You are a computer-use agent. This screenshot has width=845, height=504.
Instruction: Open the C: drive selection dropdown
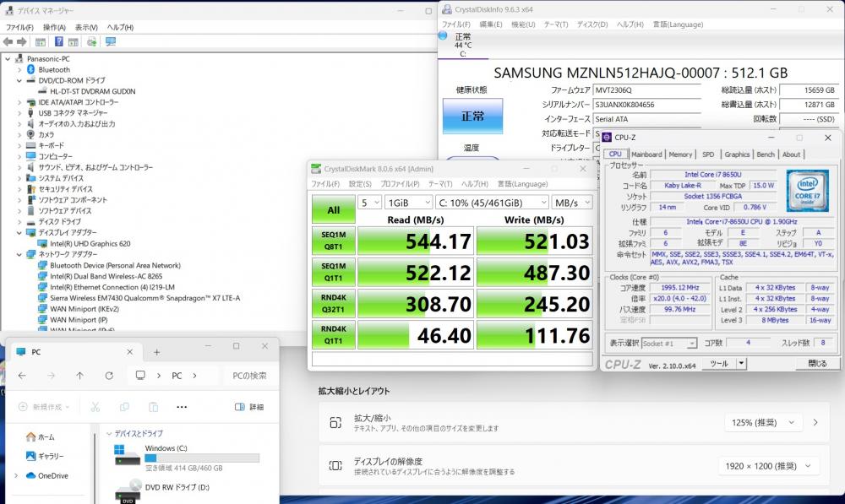[x=492, y=203]
